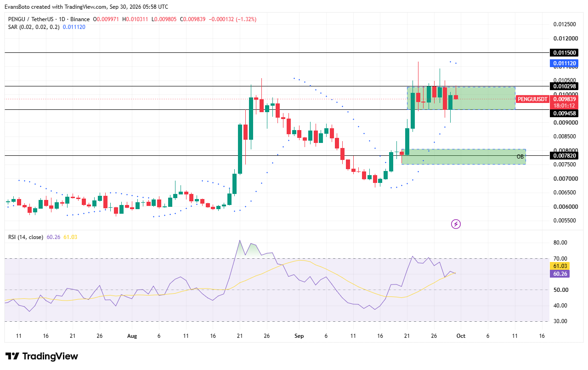Select the 0.007820 price level label
The width and height of the screenshot is (588, 370).
pos(564,156)
